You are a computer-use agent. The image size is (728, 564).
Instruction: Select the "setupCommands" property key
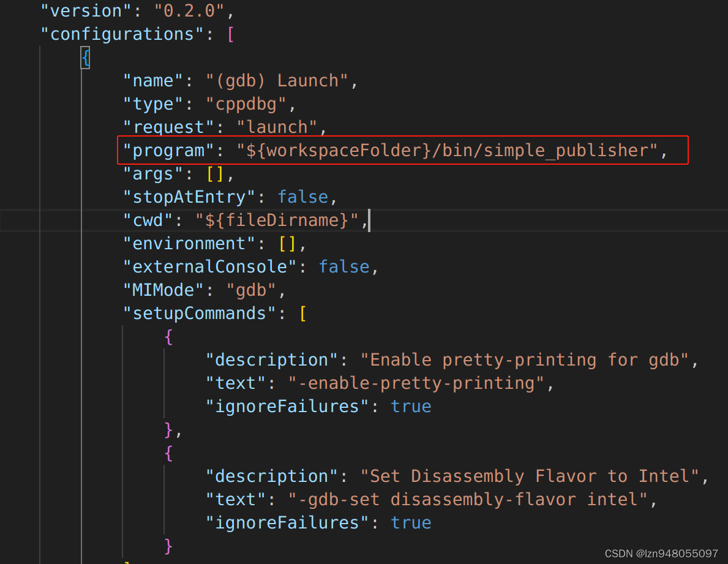(x=197, y=313)
